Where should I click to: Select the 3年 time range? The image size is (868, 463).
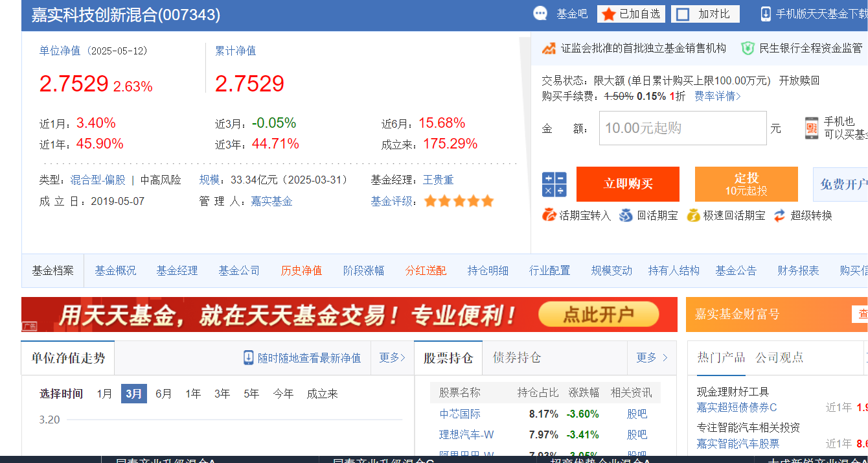coord(222,394)
